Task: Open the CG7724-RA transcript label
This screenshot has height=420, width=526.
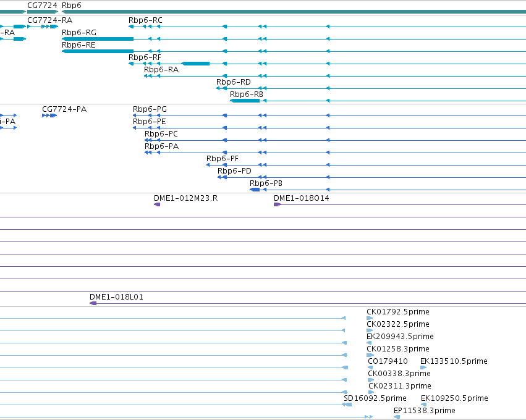Action: (49, 20)
